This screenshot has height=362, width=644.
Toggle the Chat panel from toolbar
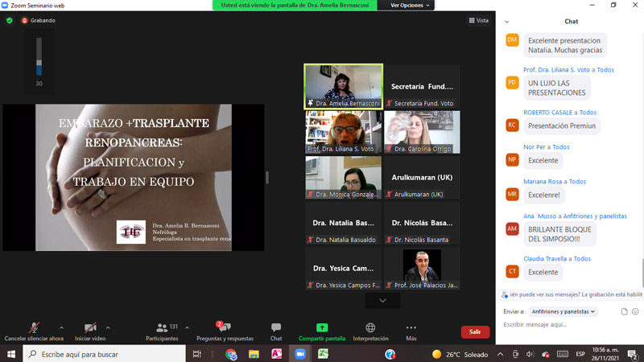276,331
